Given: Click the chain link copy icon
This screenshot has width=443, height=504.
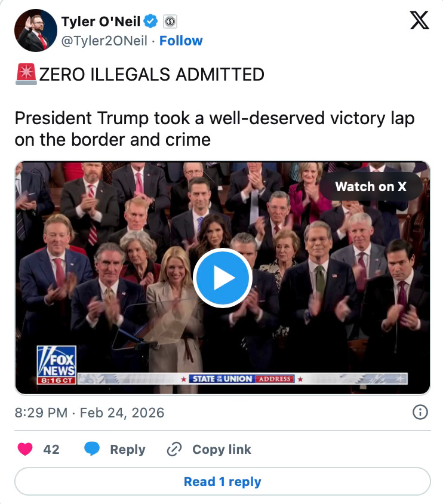Looking at the screenshot, I should point(174,449).
